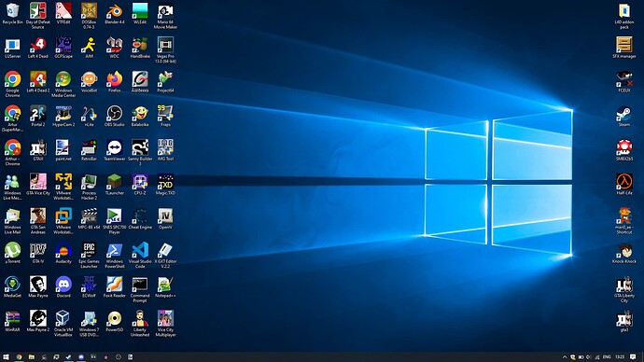Select the OpenIV icon

(x=165, y=218)
